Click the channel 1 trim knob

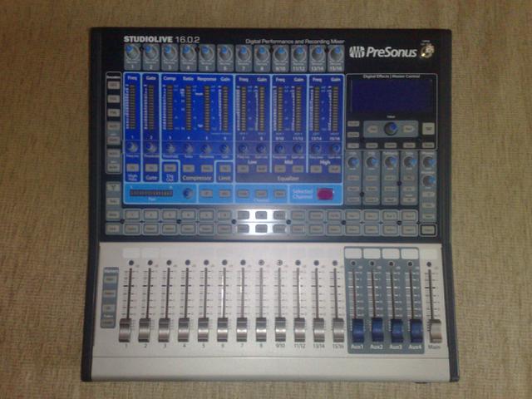(x=133, y=55)
